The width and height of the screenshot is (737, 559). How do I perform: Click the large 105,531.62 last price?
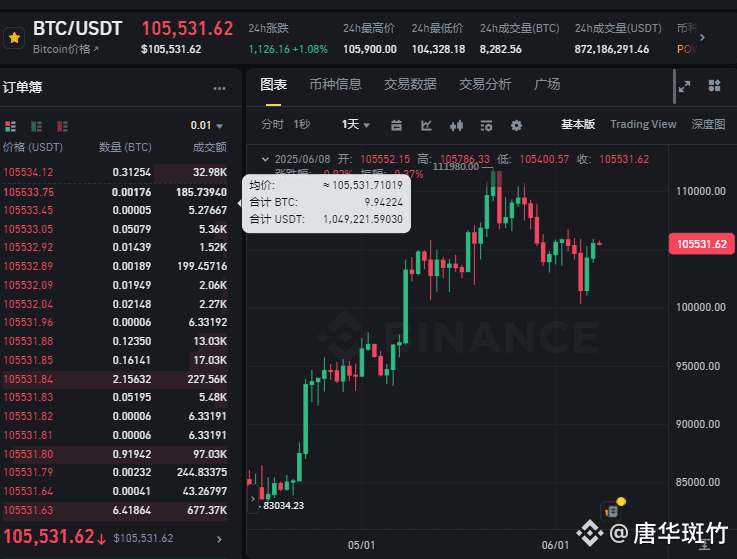(x=49, y=537)
